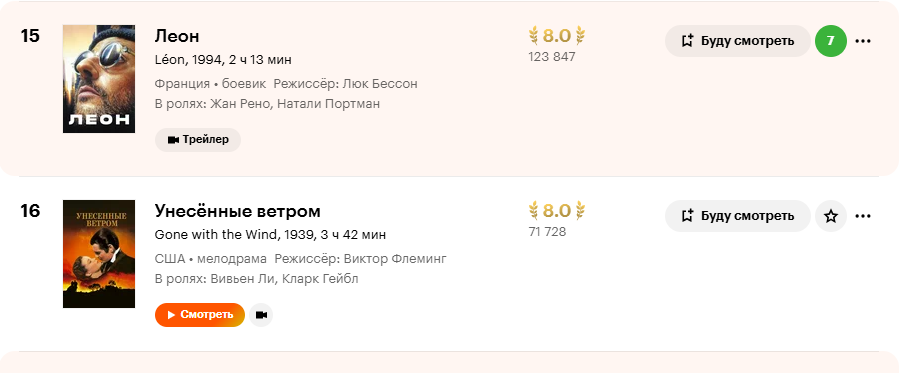Click the green rating badge 7 for Леон
The image size is (921, 373).
click(x=831, y=41)
